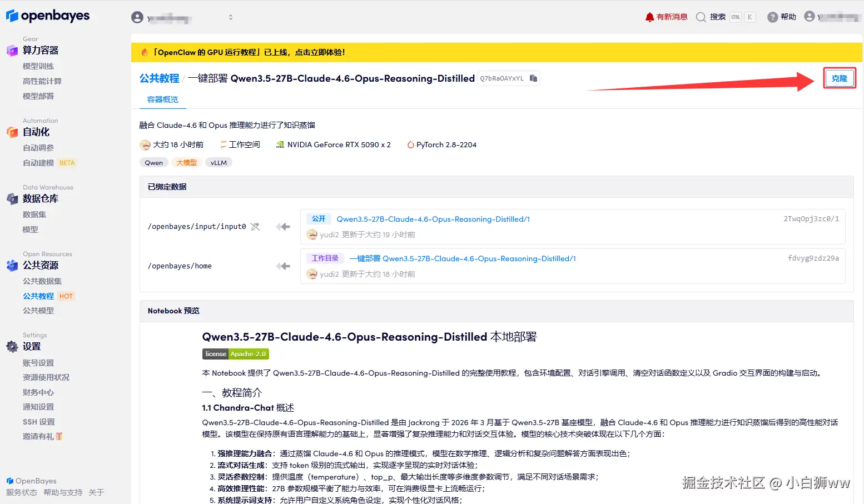The image size is (864, 504).
Task: Open 自动调参 in the sidebar
Action: click(x=38, y=148)
